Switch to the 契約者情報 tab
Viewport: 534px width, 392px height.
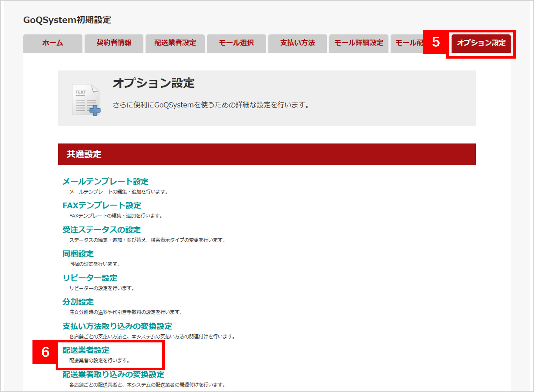click(114, 43)
